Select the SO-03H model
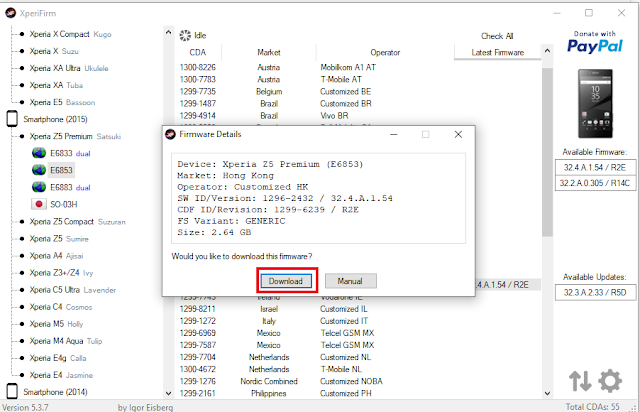Viewport: 640px width, 412px height. 64,204
